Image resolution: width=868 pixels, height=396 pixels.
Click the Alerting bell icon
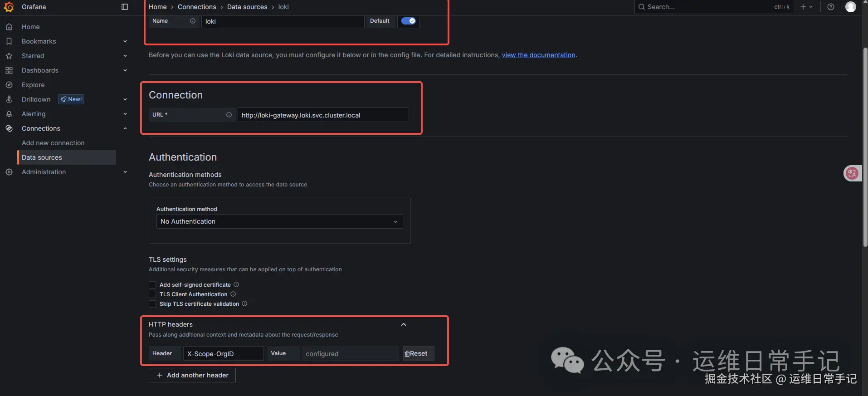tap(9, 114)
